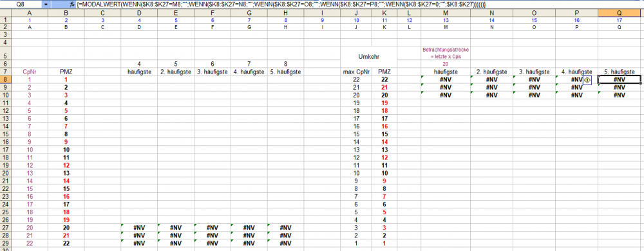Click the value 10 in cell A17
The image size is (644, 251).
29,149
